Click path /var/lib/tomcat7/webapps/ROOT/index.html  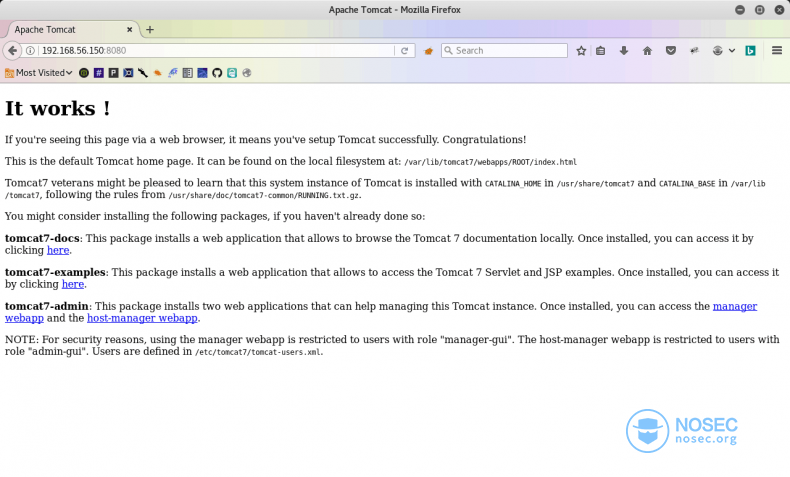pos(490,162)
